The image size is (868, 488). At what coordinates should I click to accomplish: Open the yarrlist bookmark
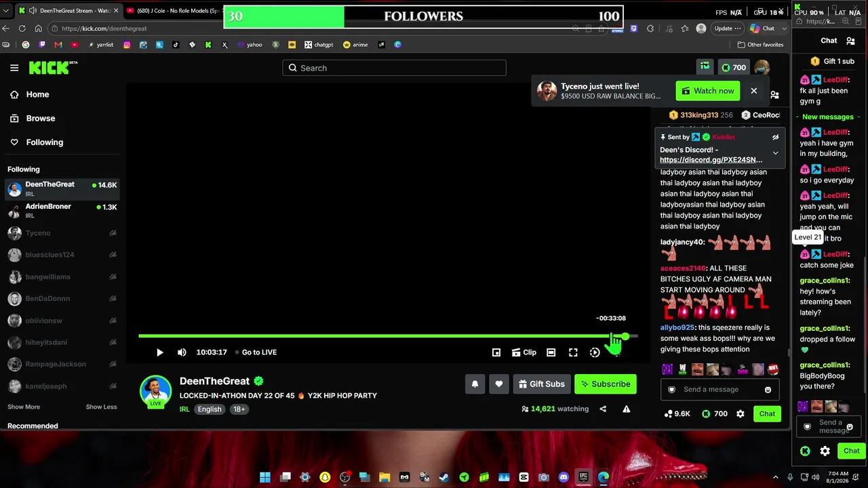tap(100, 45)
